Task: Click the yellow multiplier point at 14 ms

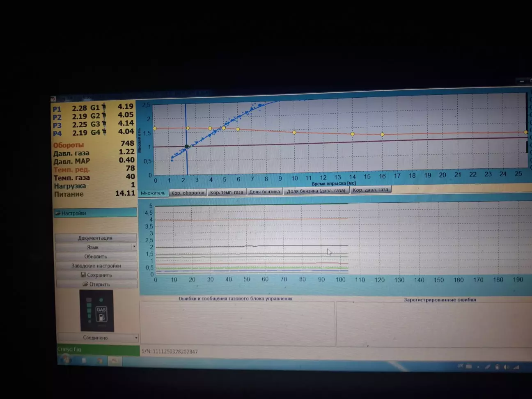Action: (x=352, y=134)
